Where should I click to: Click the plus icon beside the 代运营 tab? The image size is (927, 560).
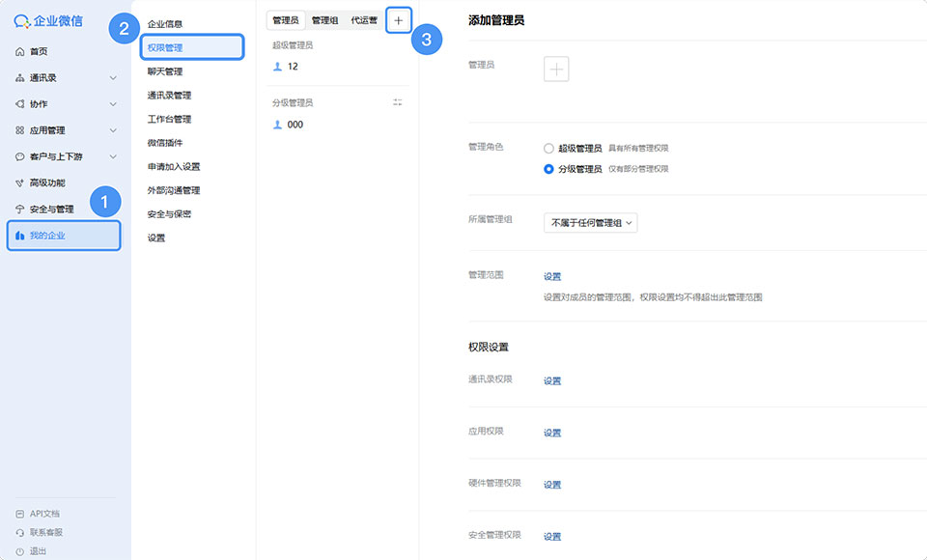click(398, 20)
